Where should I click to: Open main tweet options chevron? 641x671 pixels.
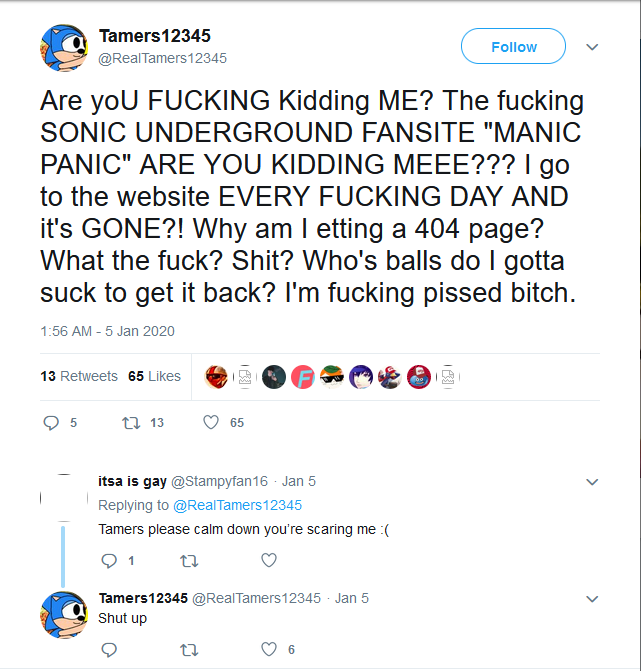591,47
